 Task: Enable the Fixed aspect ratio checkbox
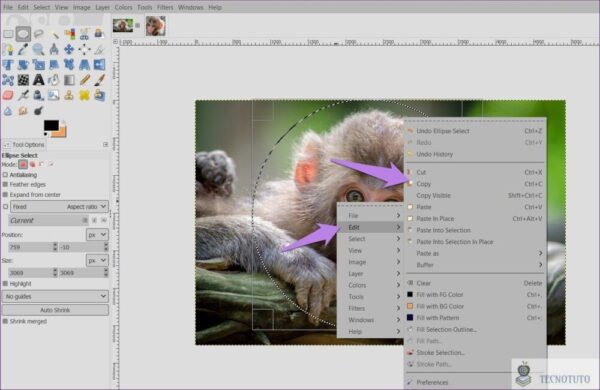tap(5, 207)
